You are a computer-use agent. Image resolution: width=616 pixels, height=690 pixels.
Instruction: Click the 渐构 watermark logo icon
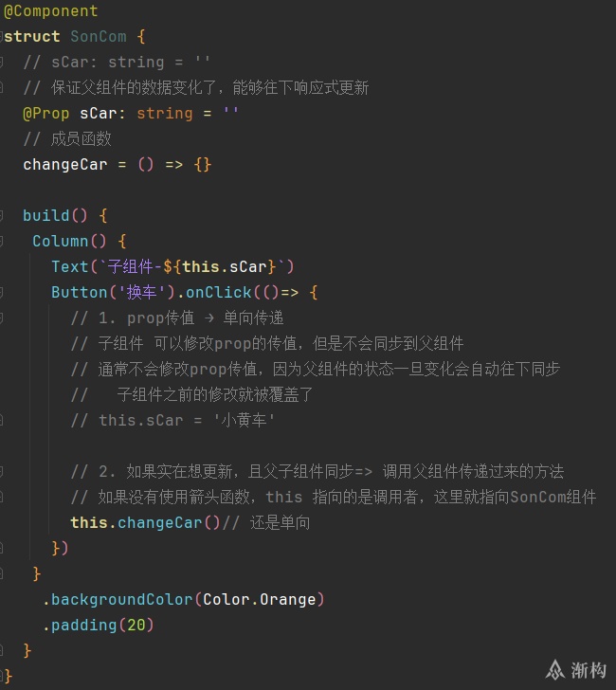click(555, 670)
